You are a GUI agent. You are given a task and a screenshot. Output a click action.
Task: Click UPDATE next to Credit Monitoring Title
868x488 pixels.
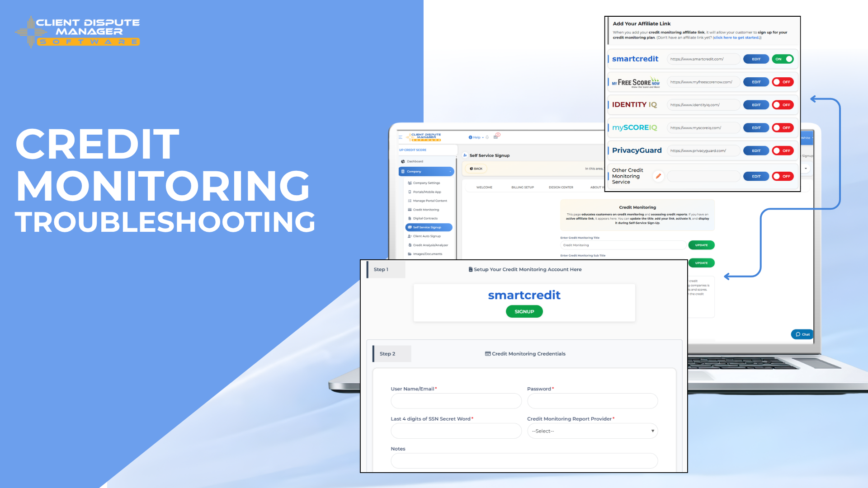pos(701,245)
